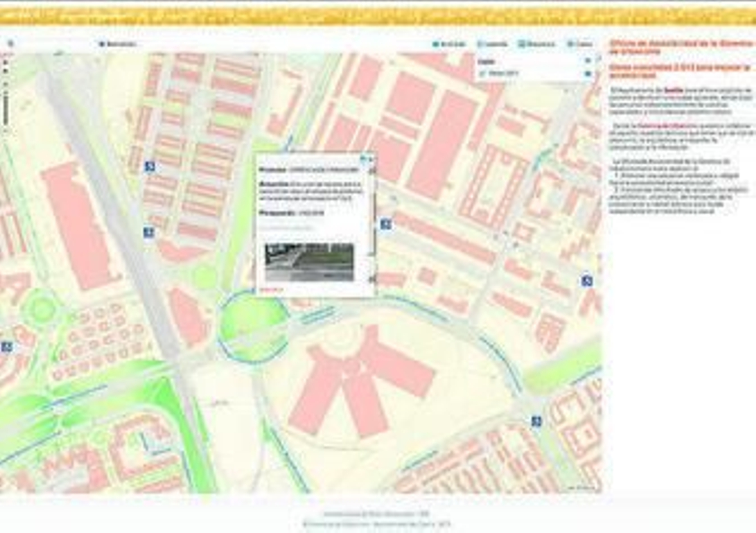Select the wheelchair marker at map's far-left edge

point(6,347)
